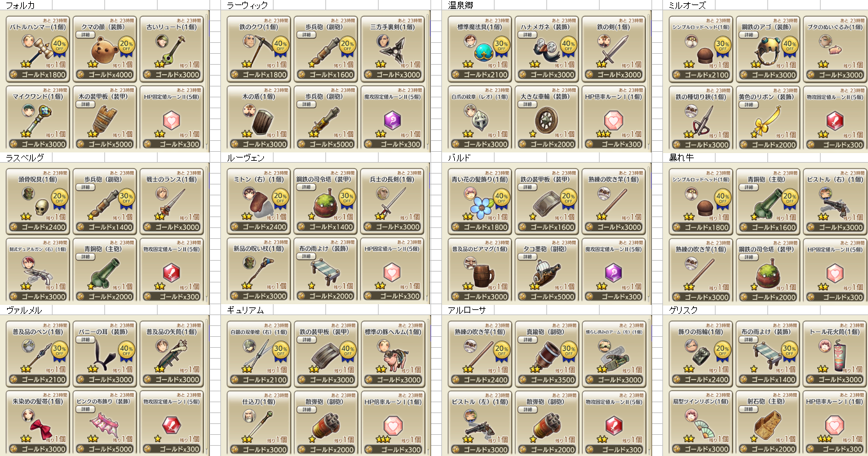This screenshot has height=456, width=868.
Task: Click the octopus ink cannon (タコ墨砲) icon
Action: point(545,273)
